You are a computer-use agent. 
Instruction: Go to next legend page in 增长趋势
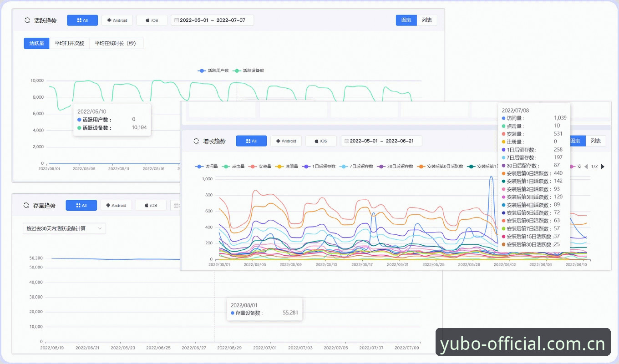coord(603,167)
